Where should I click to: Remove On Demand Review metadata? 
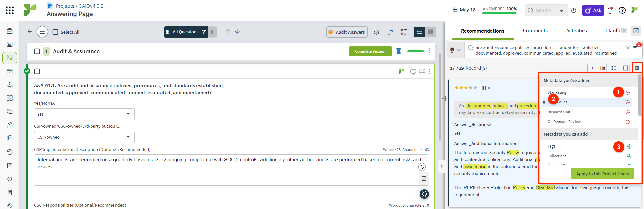click(628, 122)
